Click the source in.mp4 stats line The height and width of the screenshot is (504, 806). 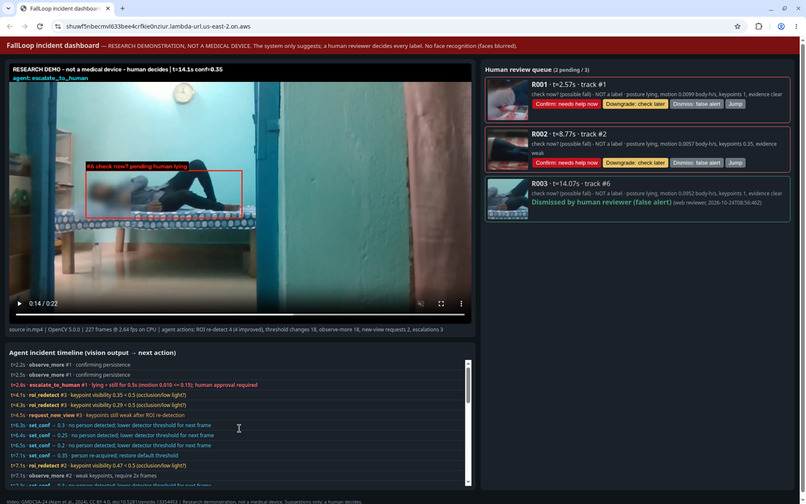226,329
